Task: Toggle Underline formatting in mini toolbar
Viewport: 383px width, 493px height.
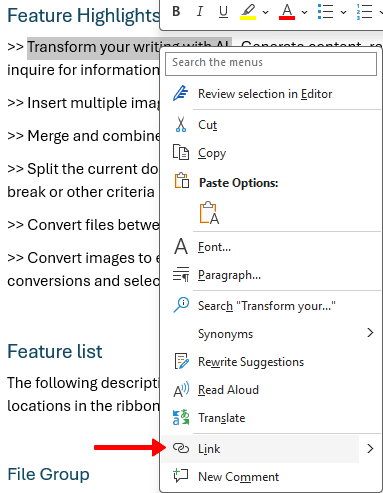Action: click(223, 12)
